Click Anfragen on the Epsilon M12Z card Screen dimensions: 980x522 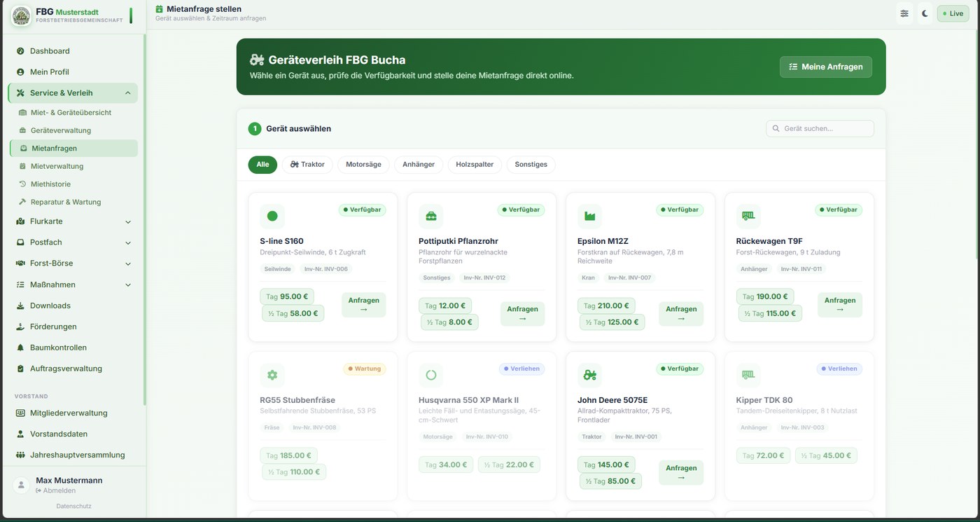pyautogui.click(x=681, y=314)
